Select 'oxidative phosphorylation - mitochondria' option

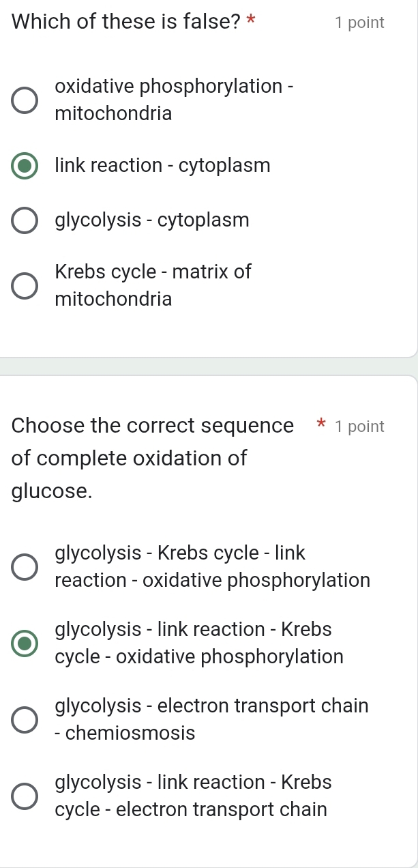25,100
